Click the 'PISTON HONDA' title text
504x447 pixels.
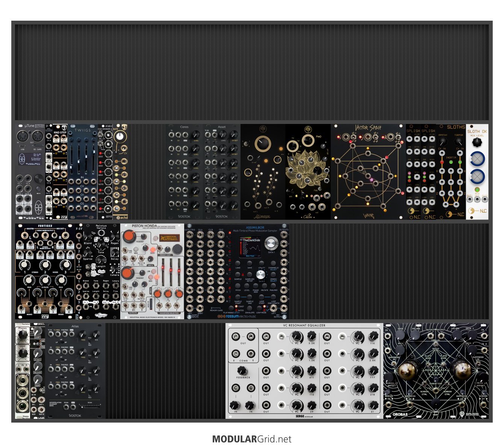click(144, 226)
